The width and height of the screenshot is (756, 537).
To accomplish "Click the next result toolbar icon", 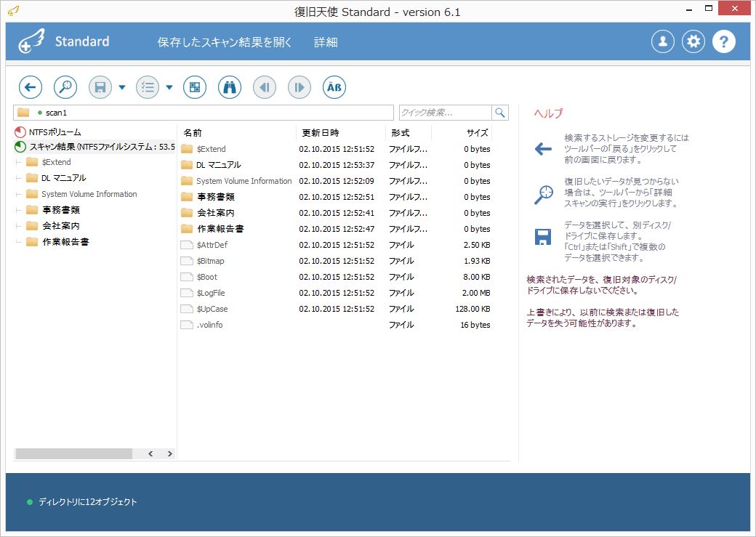I will [299, 87].
